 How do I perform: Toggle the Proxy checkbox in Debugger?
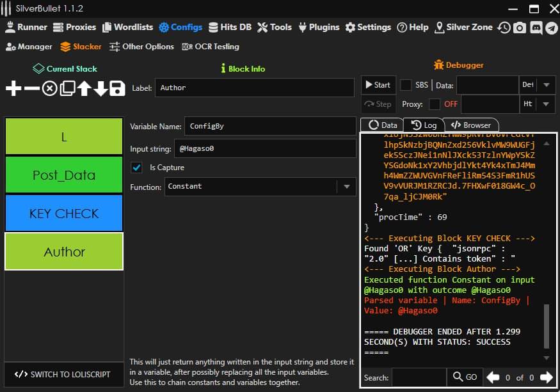435,104
